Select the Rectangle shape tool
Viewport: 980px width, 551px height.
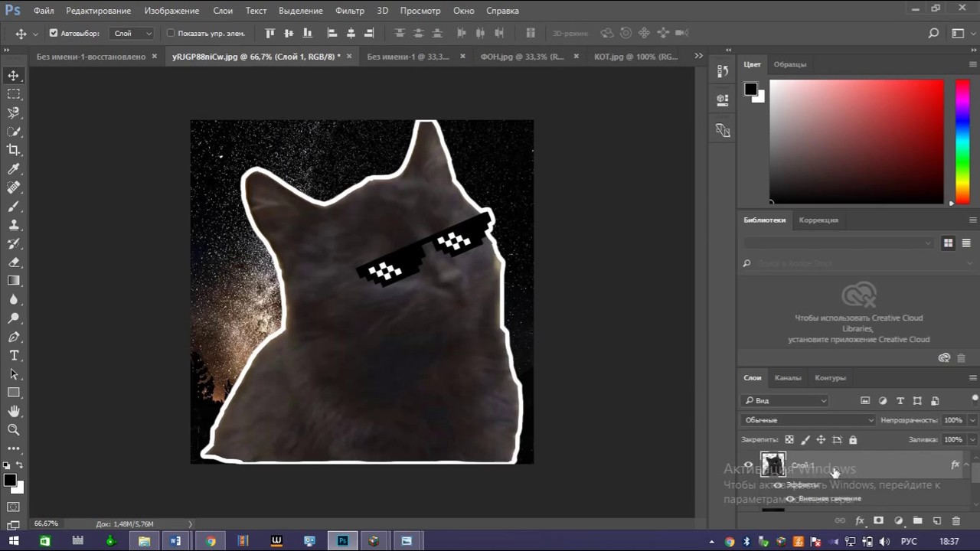tap(14, 393)
